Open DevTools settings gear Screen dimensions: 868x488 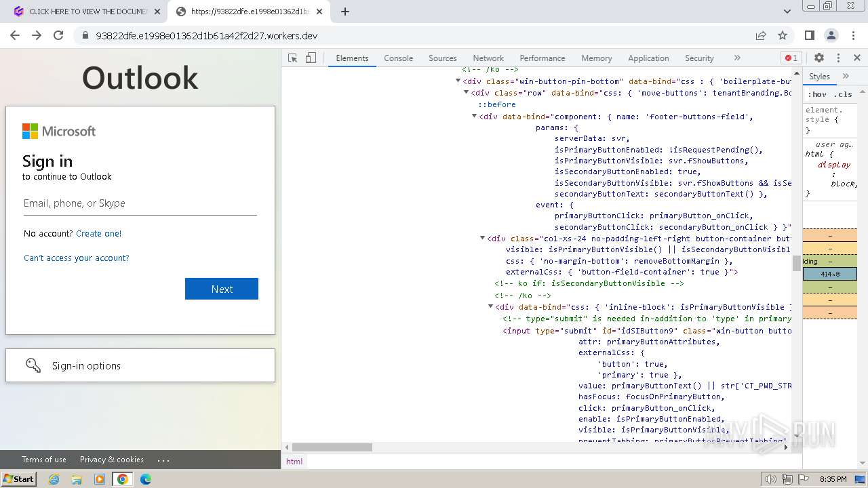819,58
